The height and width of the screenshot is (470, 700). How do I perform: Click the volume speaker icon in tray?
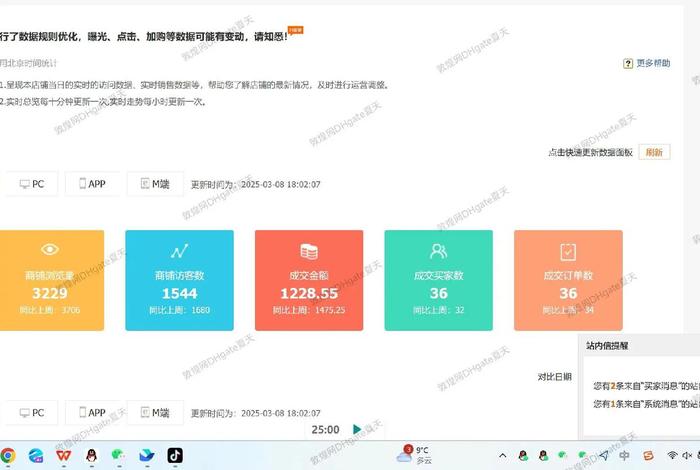point(687,455)
